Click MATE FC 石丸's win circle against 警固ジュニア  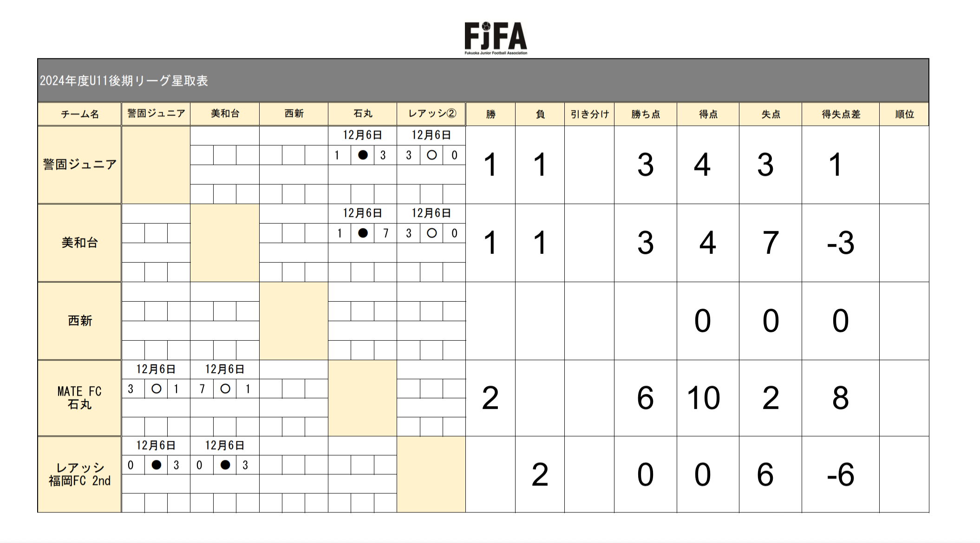coord(156,389)
